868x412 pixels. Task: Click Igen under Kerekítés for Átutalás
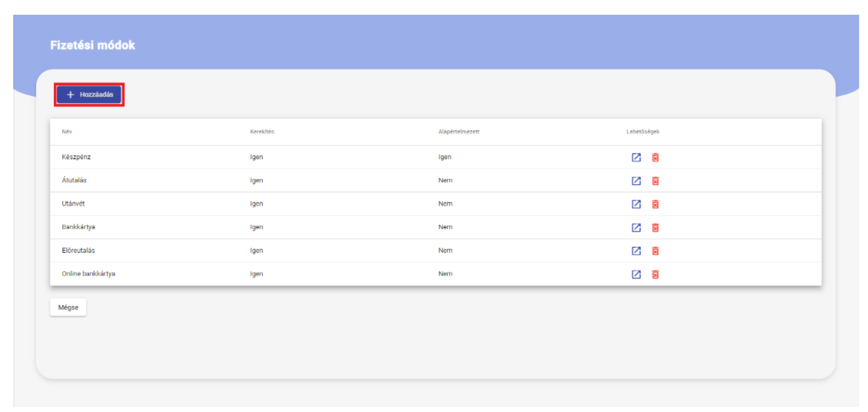257,181
